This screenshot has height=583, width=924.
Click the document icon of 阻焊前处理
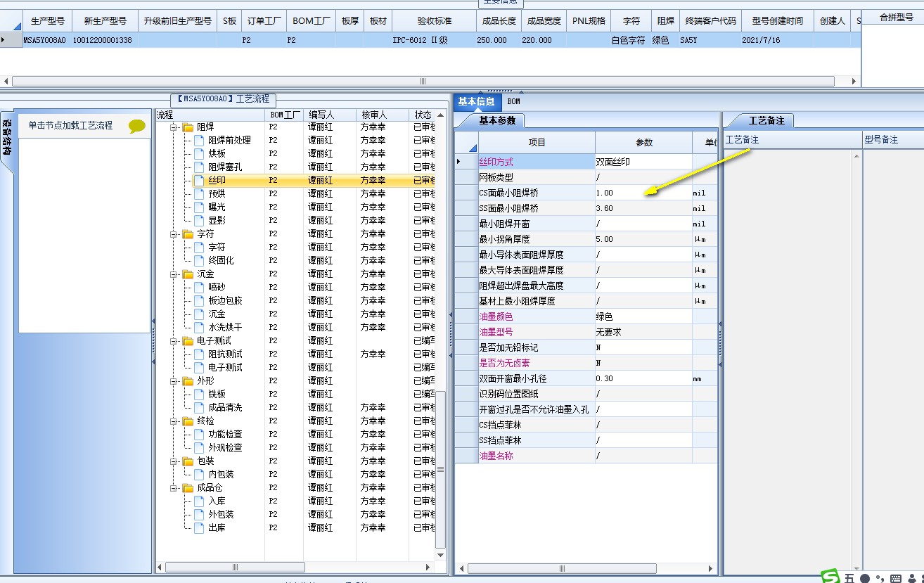click(199, 141)
